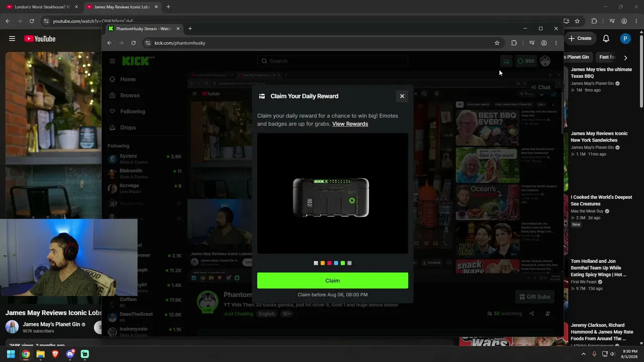Open Syztmz in the Following list
The image size is (644, 362).
pos(144,159)
